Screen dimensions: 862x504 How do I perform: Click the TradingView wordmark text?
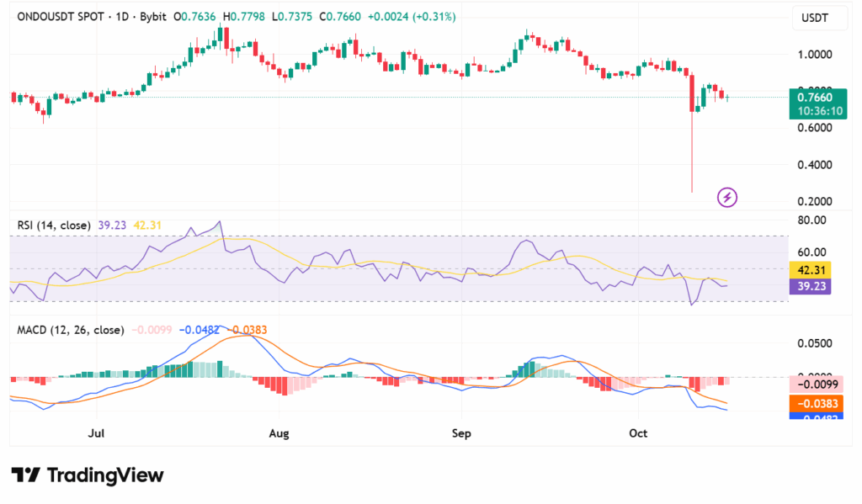click(x=105, y=475)
